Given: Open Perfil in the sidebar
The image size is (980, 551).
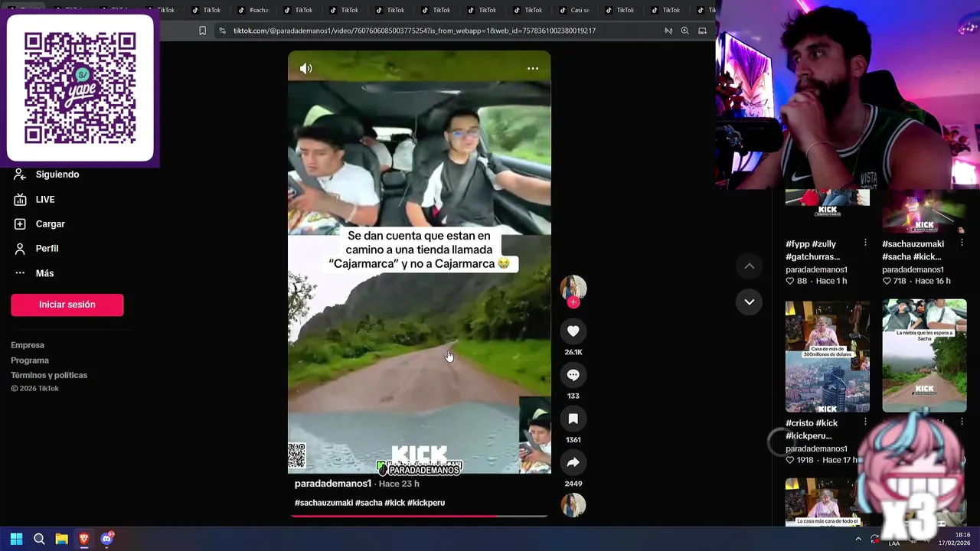Looking at the screenshot, I should tap(36, 248).
